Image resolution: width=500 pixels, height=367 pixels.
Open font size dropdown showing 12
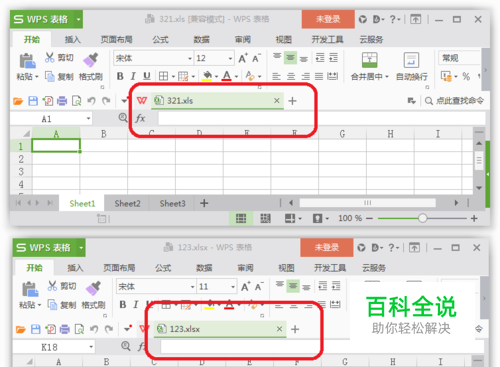tap(230, 59)
